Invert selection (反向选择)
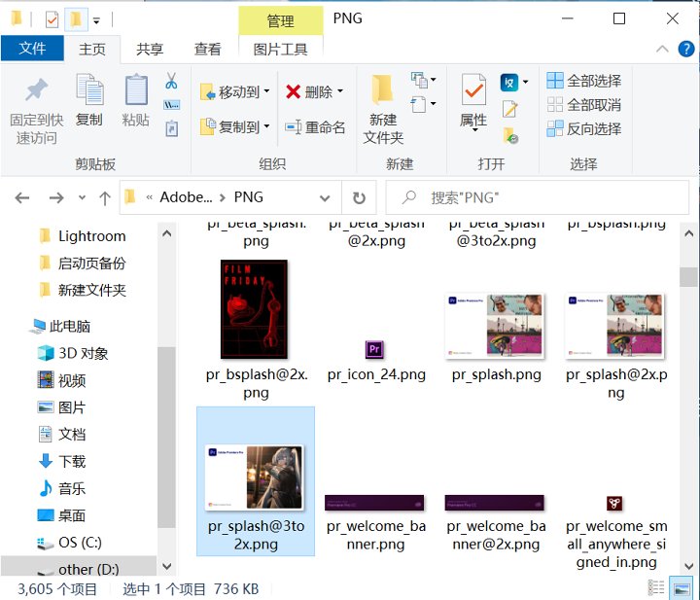This screenshot has width=700, height=600. (584, 129)
